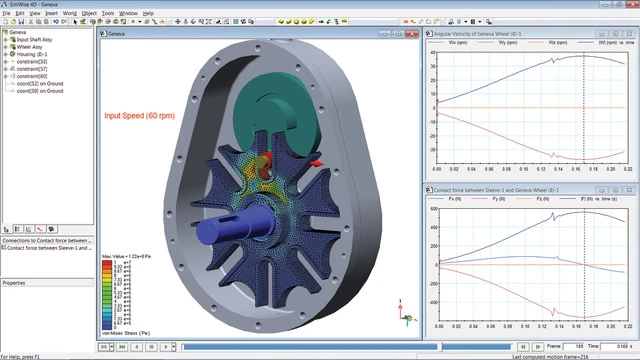Rewind the simulation to the first frame

click(122, 347)
